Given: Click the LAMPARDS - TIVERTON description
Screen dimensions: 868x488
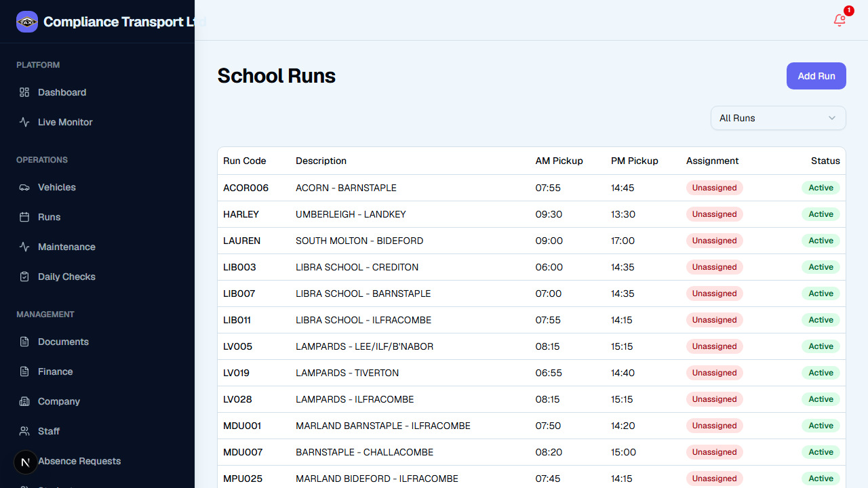Looking at the screenshot, I should coord(347,373).
